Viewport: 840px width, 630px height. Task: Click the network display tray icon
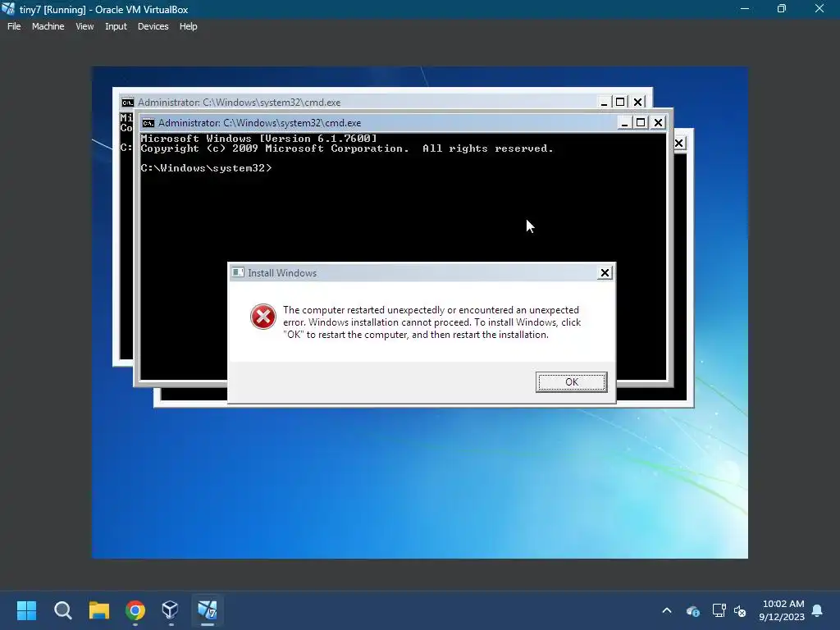coord(719,610)
